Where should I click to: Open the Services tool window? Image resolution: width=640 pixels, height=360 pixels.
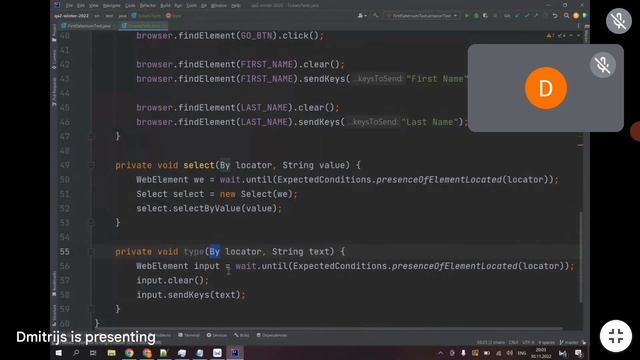[x=216, y=335]
